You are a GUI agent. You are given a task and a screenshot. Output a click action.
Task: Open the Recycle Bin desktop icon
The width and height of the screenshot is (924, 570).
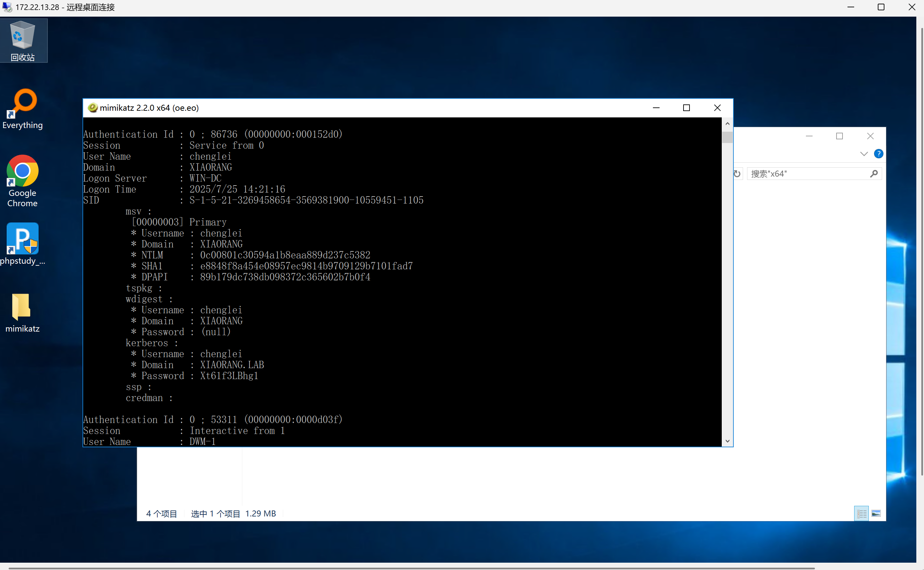tap(23, 40)
